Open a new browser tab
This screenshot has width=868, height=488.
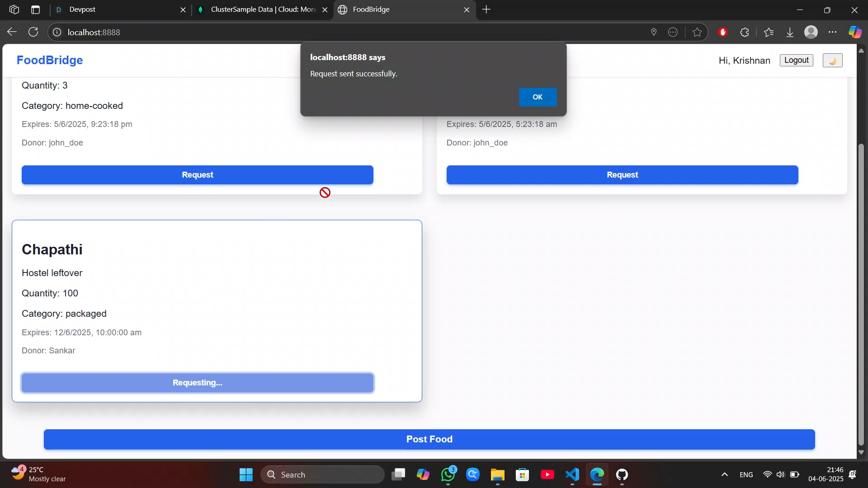pyautogui.click(x=486, y=9)
